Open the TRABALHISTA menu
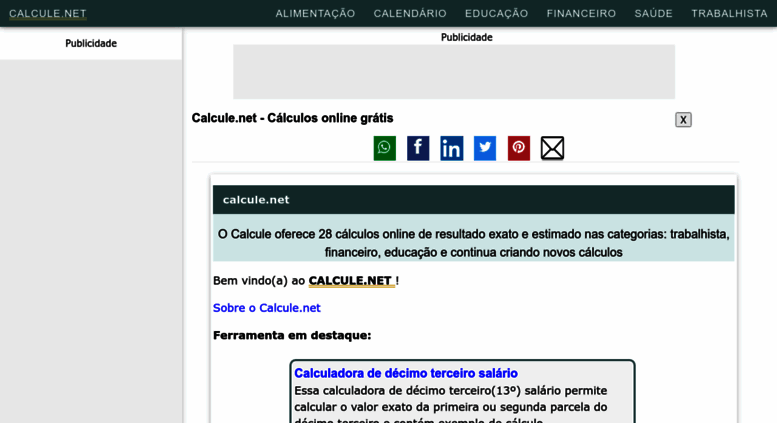Viewport: 777px width, 423px height. tap(729, 13)
